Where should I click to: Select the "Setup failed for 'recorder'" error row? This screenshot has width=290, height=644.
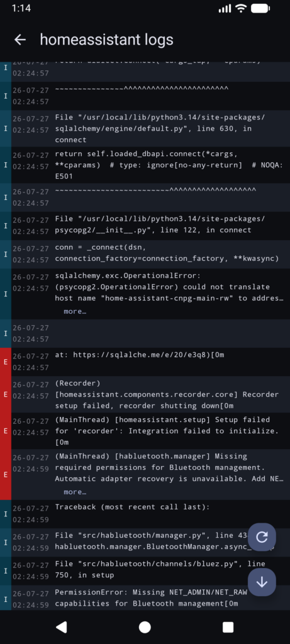pyautogui.click(x=145, y=431)
